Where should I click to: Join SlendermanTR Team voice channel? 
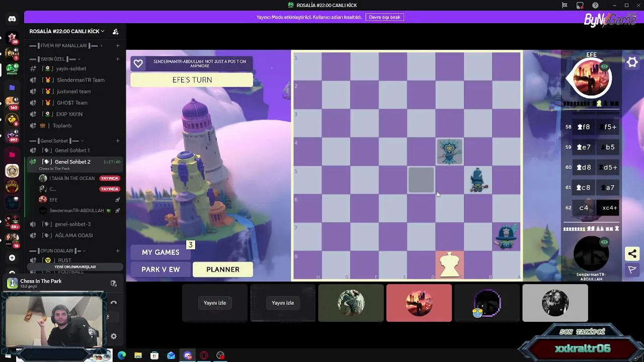[x=75, y=80]
